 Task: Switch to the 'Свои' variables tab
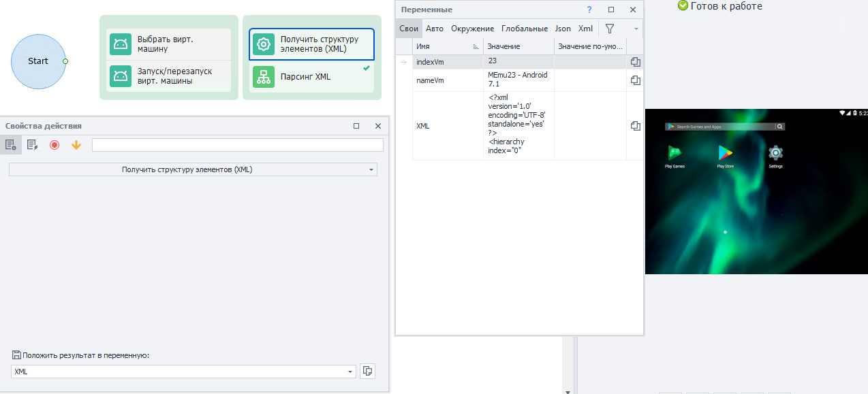(x=409, y=29)
